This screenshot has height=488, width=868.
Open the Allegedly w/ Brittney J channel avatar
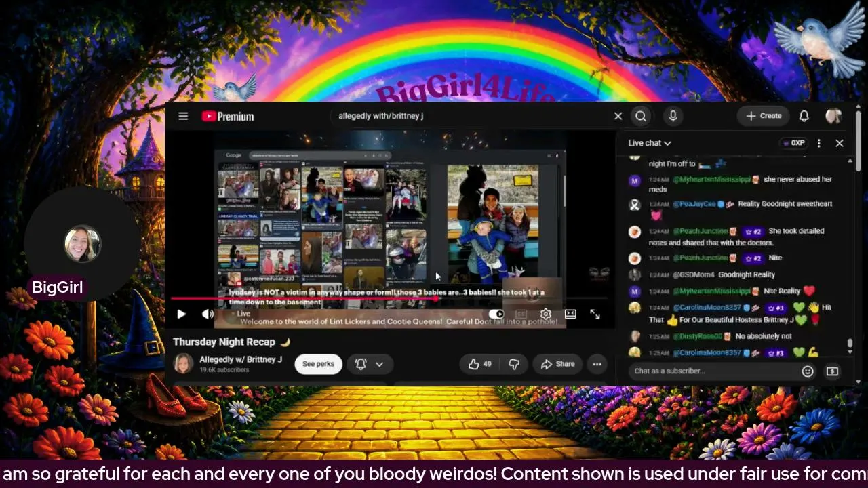click(183, 364)
